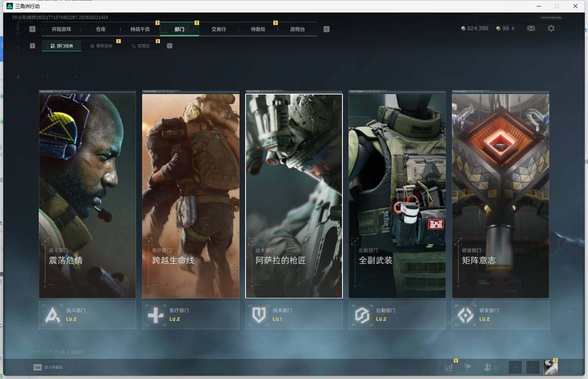The width and height of the screenshot is (588, 379).
Task: Click the 战斗部门 LV.2 level label
Action: (71, 319)
